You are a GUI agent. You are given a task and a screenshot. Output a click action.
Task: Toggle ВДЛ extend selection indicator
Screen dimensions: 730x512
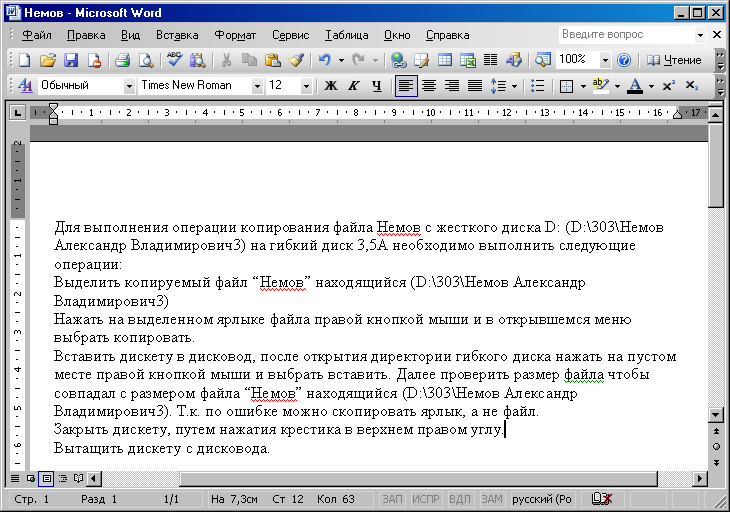point(460,499)
